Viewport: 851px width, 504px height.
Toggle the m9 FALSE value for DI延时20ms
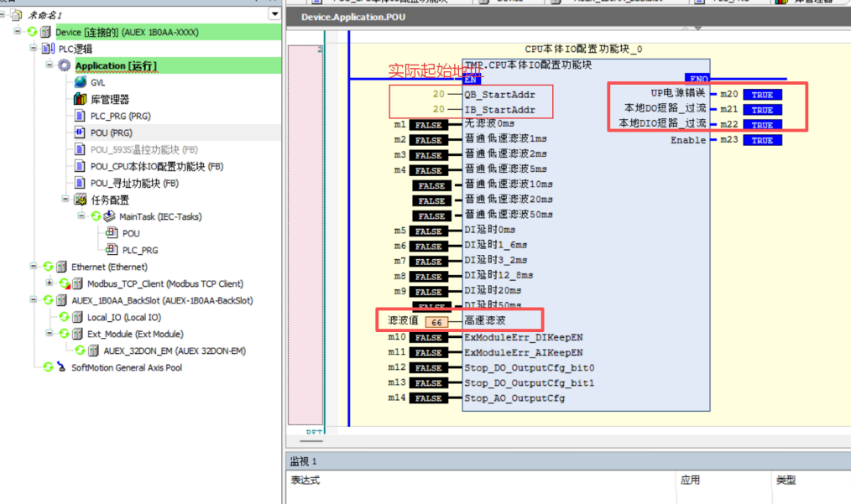click(x=429, y=293)
